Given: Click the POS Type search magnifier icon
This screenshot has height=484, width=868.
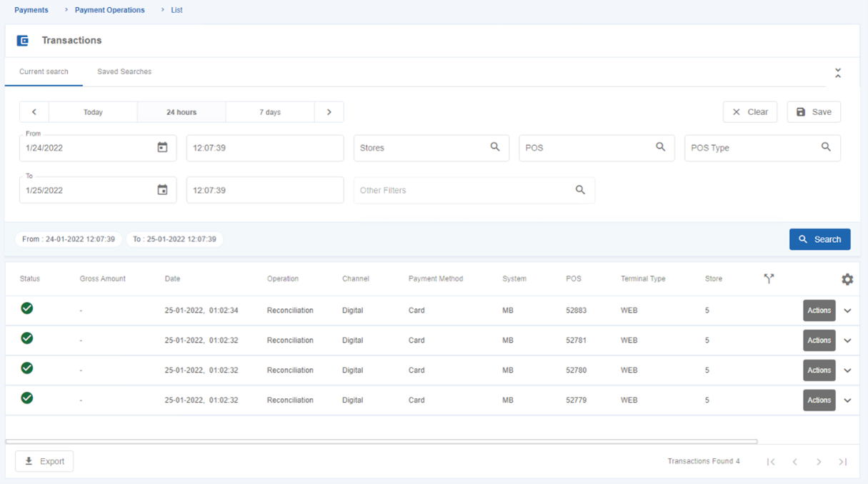Looking at the screenshot, I should 826,147.
